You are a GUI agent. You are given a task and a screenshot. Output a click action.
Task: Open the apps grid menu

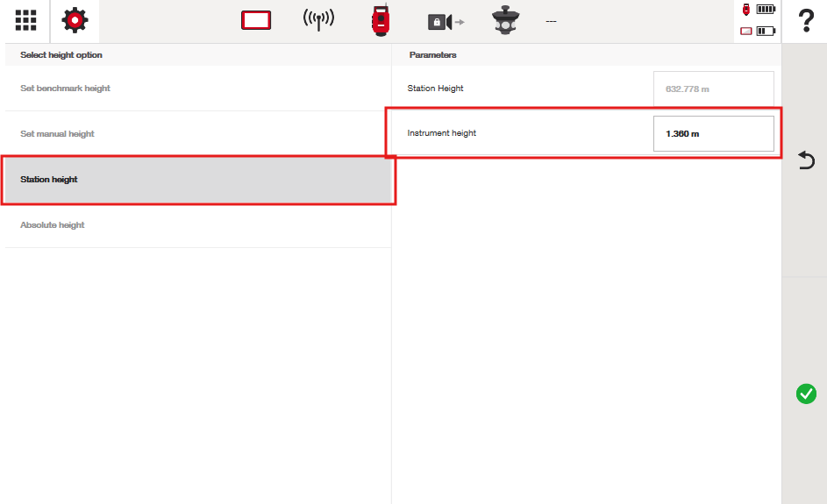25,21
